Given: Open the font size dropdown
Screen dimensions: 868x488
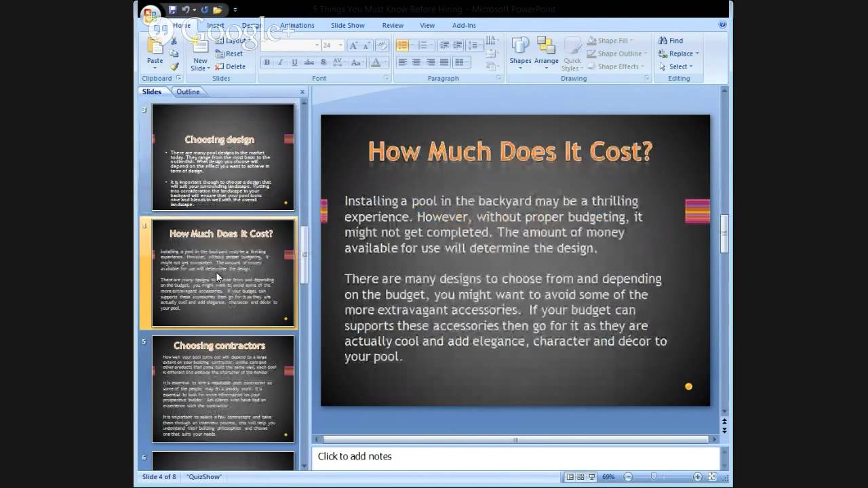Looking at the screenshot, I should pyautogui.click(x=340, y=45).
